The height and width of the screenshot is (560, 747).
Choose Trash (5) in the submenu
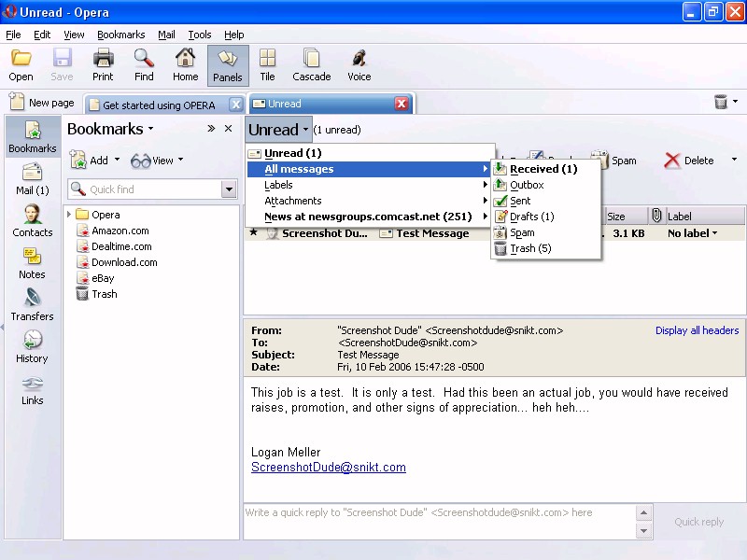pyautogui.click(x=529, y=248)
